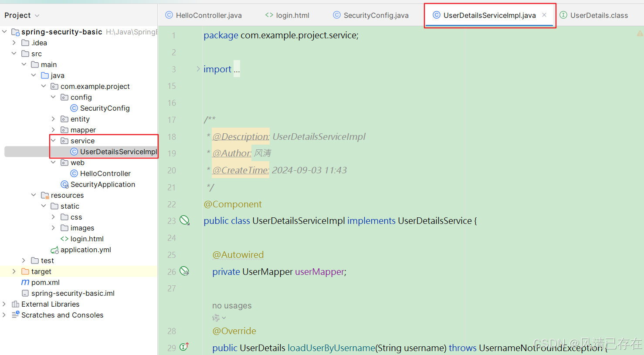The height and width of the screenshot is (355, 644).
Task: Click the autowired bean gutter icon line 26
Action: point(185,271)
